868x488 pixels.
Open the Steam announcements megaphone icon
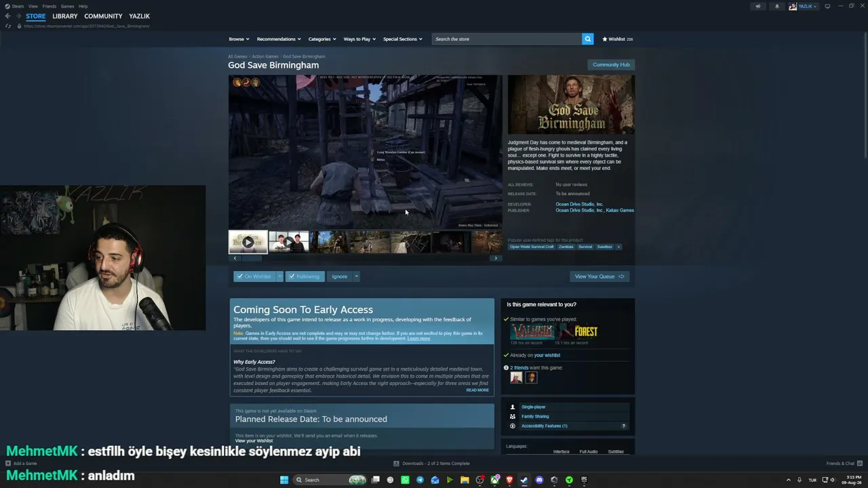click(758, 6)
